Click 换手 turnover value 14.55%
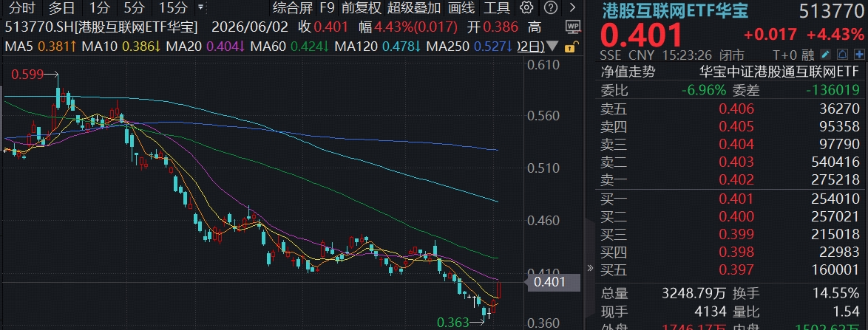Viewport: 868px width, 330px height. [x=836, y=294]
